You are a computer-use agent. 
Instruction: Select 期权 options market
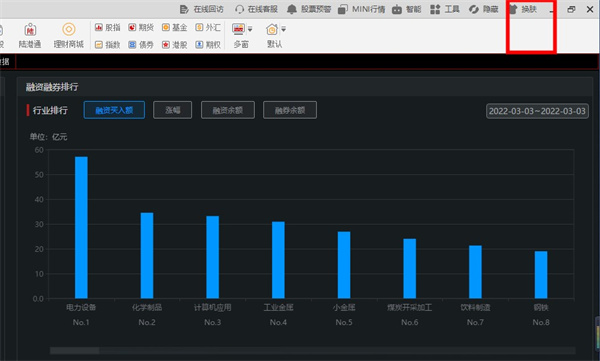(208, 45)
